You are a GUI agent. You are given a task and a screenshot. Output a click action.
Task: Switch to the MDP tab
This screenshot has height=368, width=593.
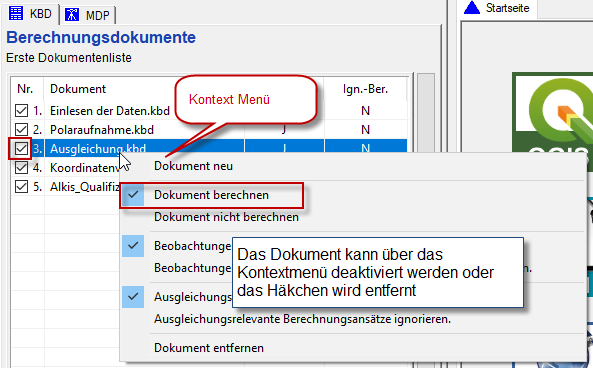88,15
